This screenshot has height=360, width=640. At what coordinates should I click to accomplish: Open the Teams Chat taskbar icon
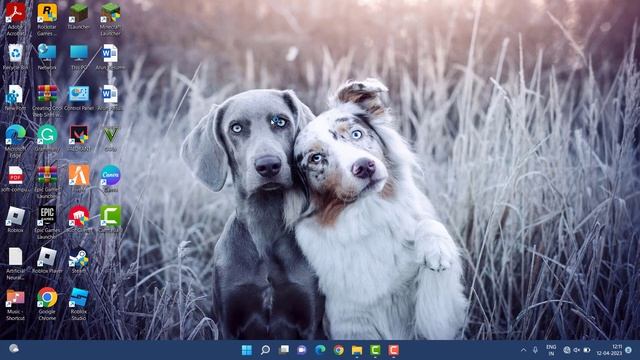pyautogui.click(x=302, y=350)
